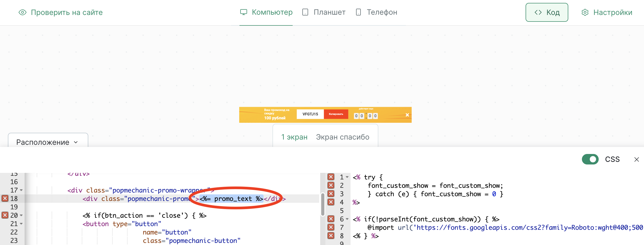Viewport: 644px width, 245px height.
Task: Switch to the Планшет preview tab
Action: pos(324,12)
